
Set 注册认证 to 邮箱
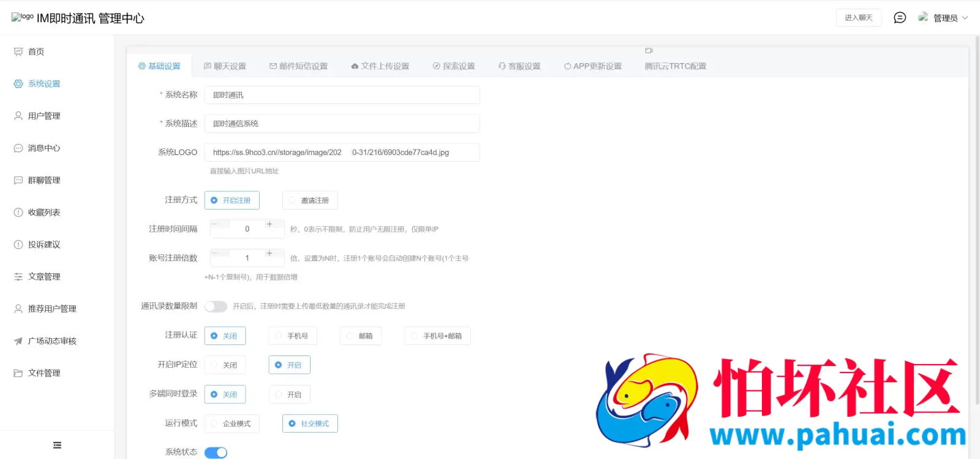361,336
